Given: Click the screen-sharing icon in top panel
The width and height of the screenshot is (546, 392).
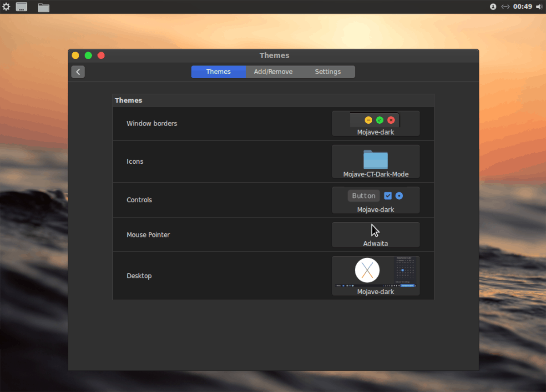Looking at the screenshot, I should 21,7.
